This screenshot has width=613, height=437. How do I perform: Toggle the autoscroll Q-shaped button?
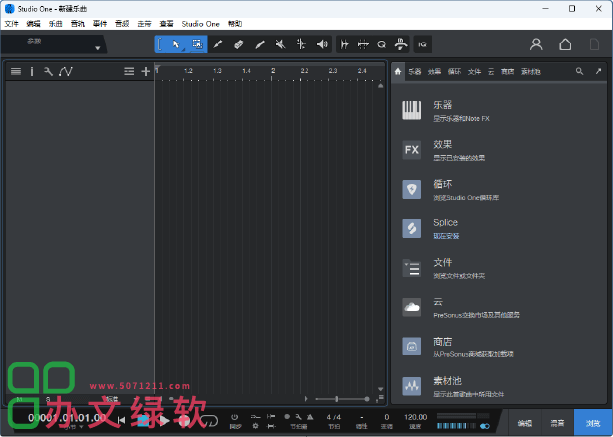[382, 44]
